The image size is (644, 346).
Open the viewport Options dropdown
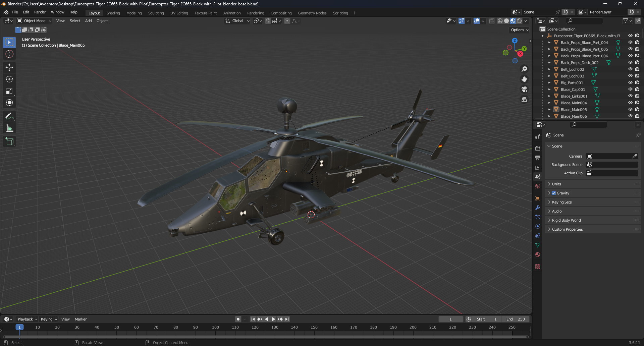click(520, 30)
